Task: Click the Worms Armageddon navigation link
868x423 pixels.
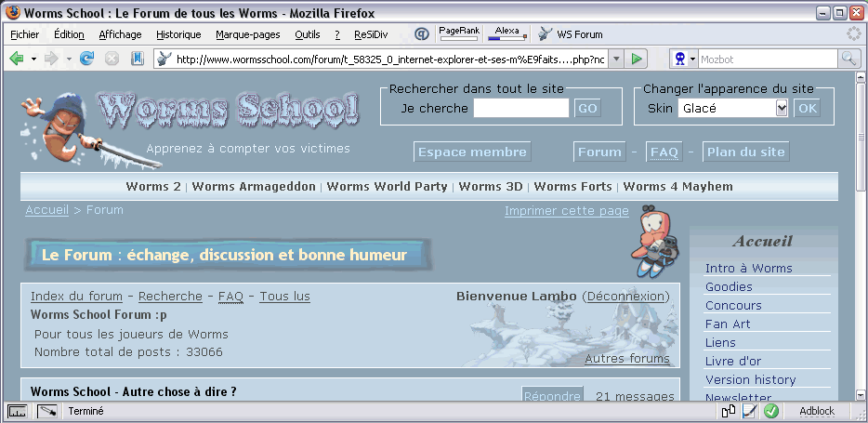Action: [254, 187]
